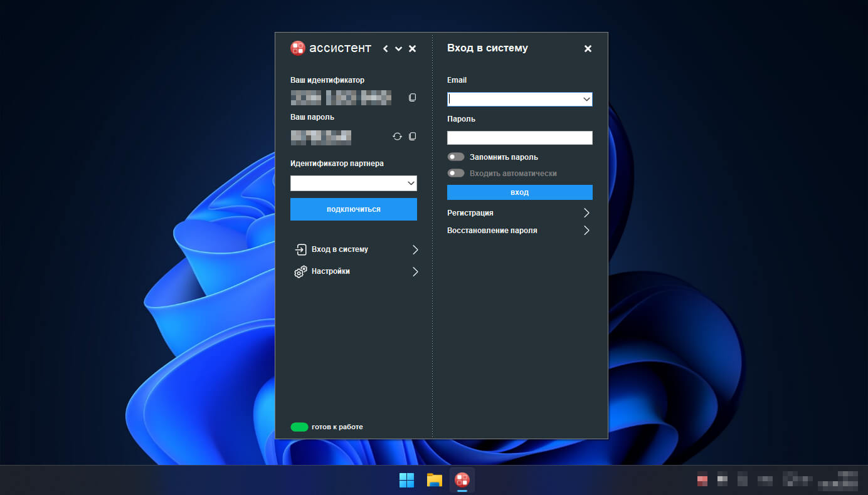Click the вход button
The width and height of the screenshot is (868, 495).
point(520,192)
